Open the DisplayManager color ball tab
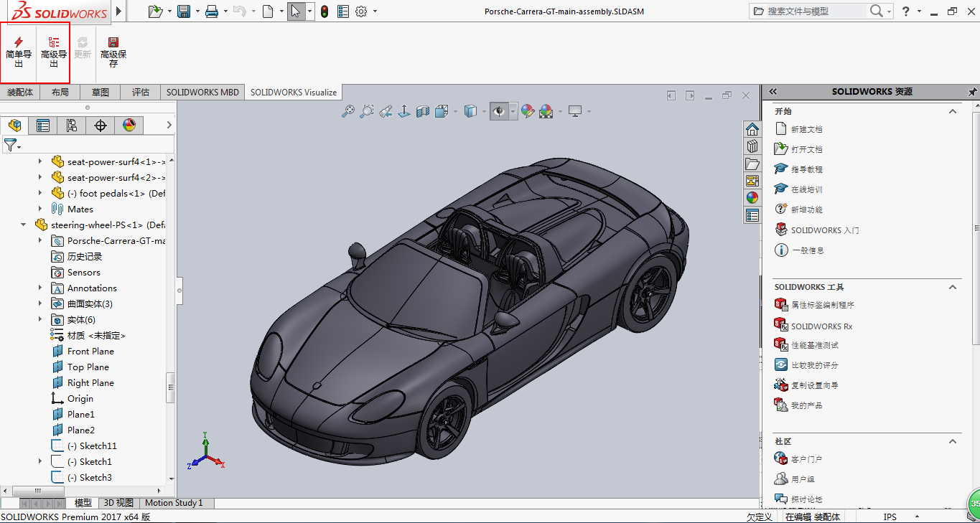The image size is (980, 523). 129,126
